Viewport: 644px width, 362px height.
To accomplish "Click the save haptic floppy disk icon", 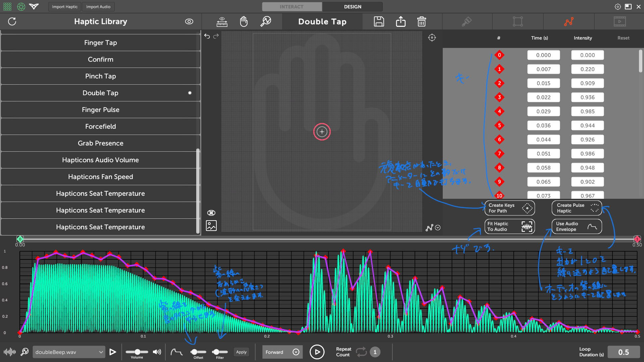I will pyautogui.click(x=379, y=21).
